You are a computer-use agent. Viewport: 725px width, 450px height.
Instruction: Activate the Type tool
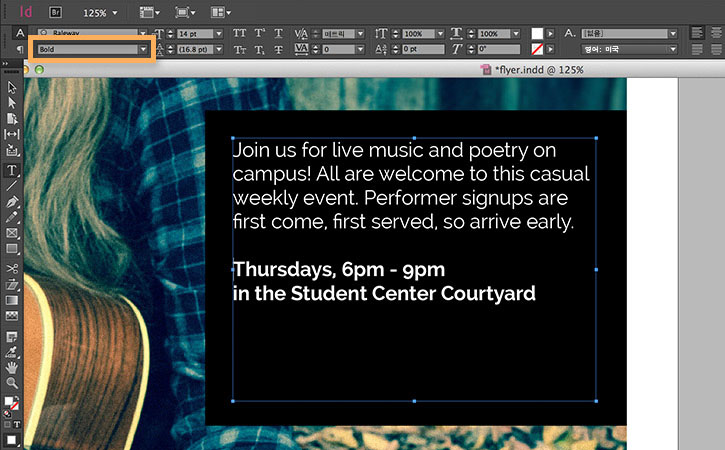[x=12, y=170]
